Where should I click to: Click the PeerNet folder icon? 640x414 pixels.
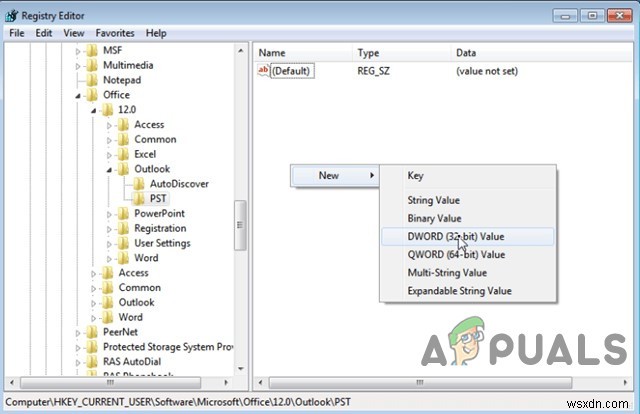92,332
